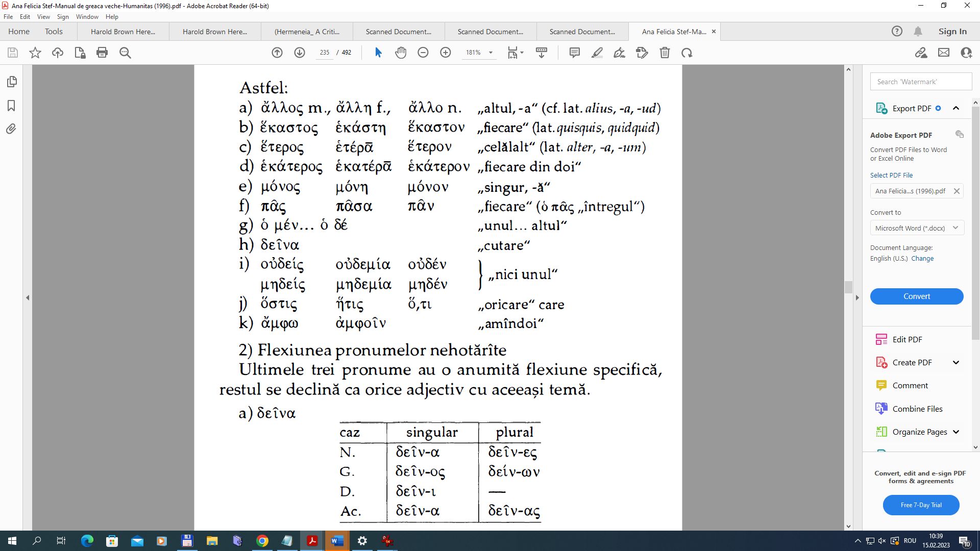Open the File menu
The image size is (980, 551).
tap(8, 16)
